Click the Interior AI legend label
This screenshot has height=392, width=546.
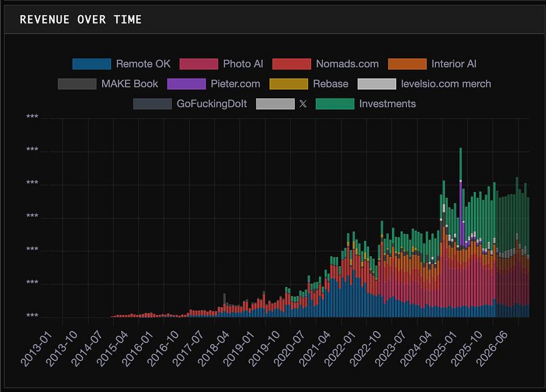(x=454, y=64)
